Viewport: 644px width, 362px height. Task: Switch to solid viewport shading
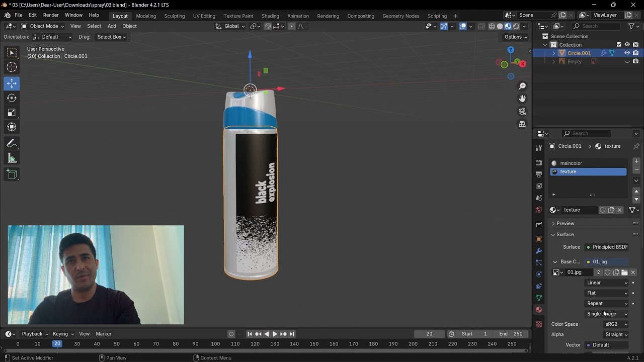click(x=500, y=26)
